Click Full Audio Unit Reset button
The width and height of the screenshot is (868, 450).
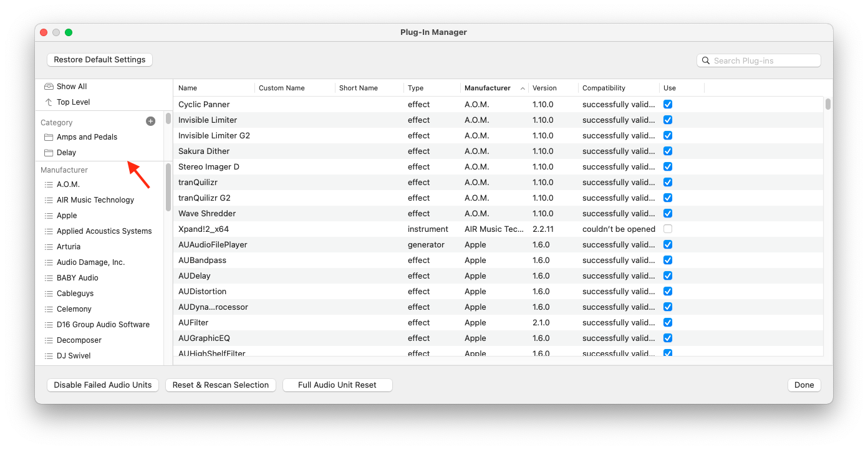(x=337, y=385)
